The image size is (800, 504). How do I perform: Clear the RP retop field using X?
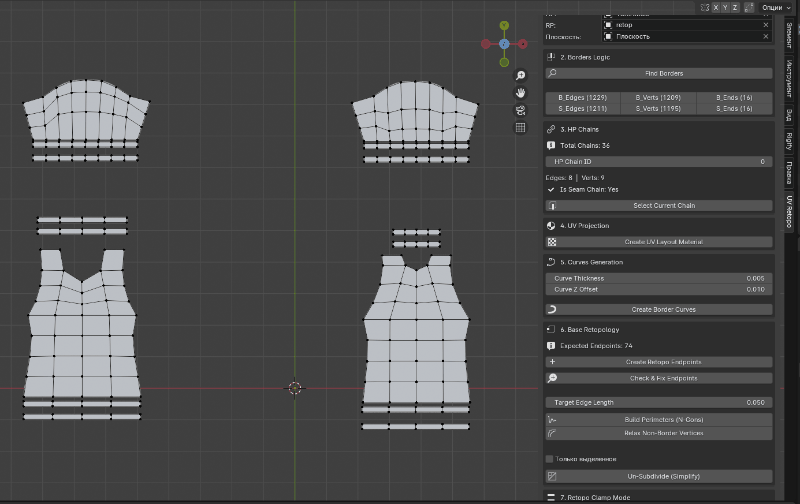coord(766,24)
